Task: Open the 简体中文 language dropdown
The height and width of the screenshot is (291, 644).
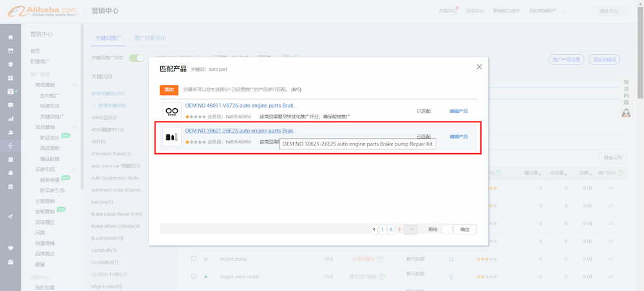Action: pyautogui.click(x=610, y=11)
